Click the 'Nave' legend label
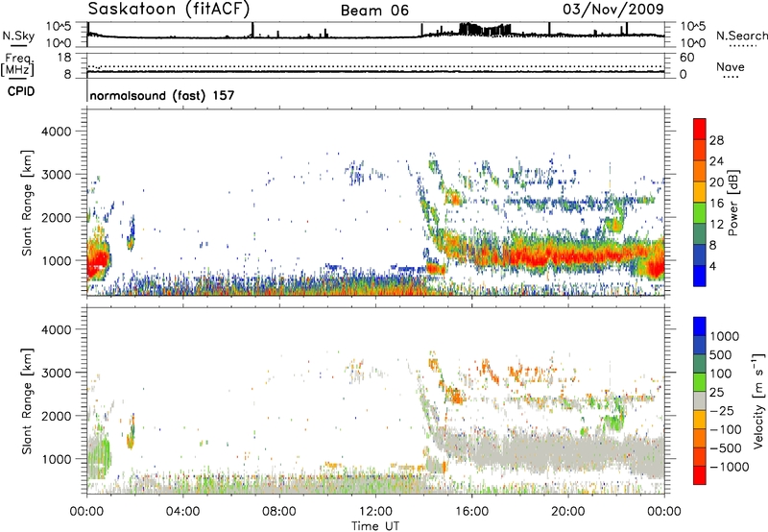The image size is (768, 532). point(731,66)
